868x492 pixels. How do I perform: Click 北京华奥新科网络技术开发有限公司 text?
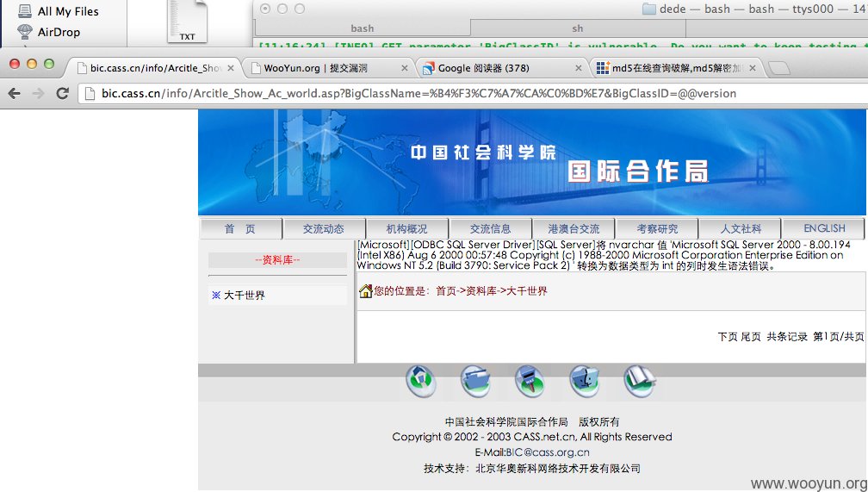(x=558, y=468)
